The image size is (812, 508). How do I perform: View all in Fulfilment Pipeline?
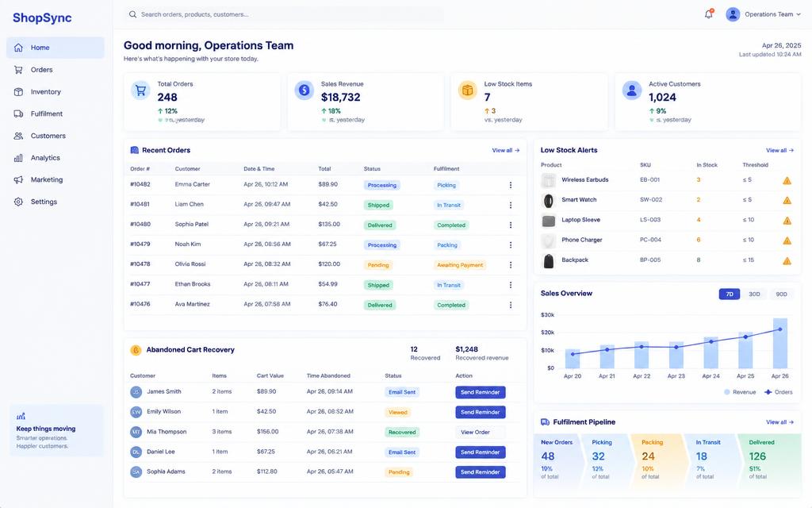click(x=779, y=422)
